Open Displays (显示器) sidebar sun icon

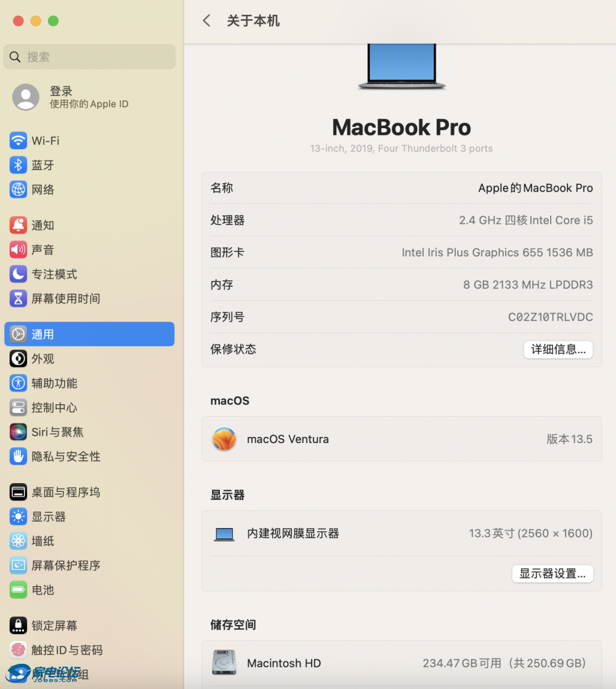(x=18, y=516)
